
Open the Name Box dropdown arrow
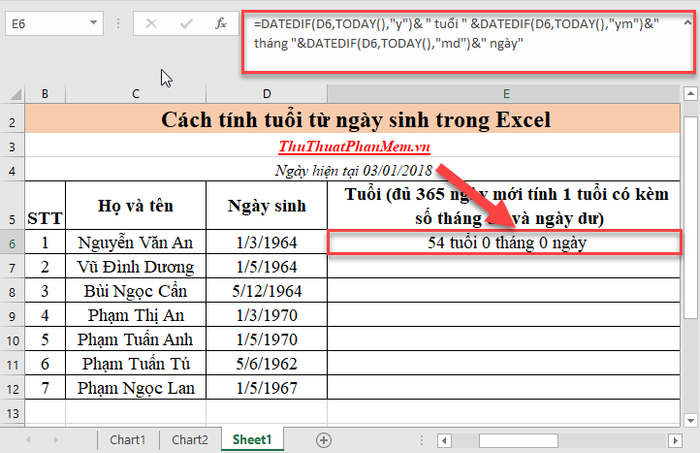pos(93,23)
